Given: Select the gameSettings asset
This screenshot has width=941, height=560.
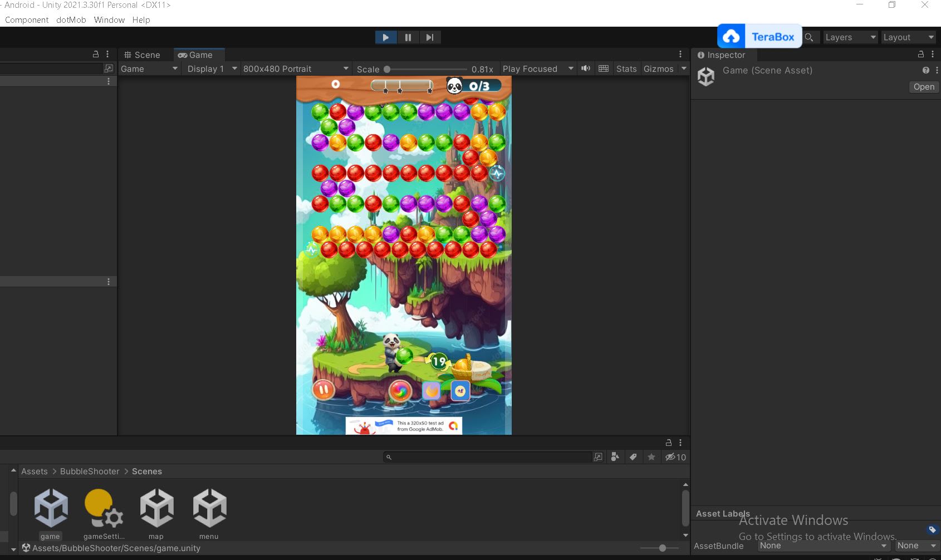Looking at the screenshot, I should [104, 513].
